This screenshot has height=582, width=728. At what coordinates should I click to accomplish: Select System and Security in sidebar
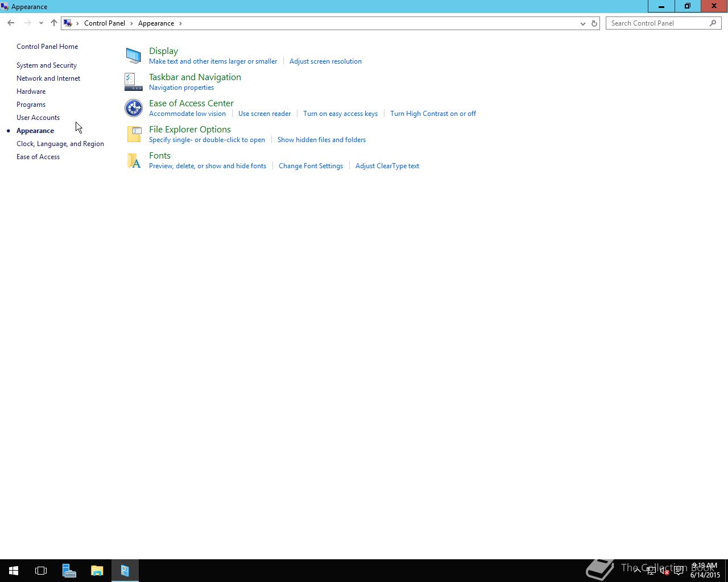(47, 65)
